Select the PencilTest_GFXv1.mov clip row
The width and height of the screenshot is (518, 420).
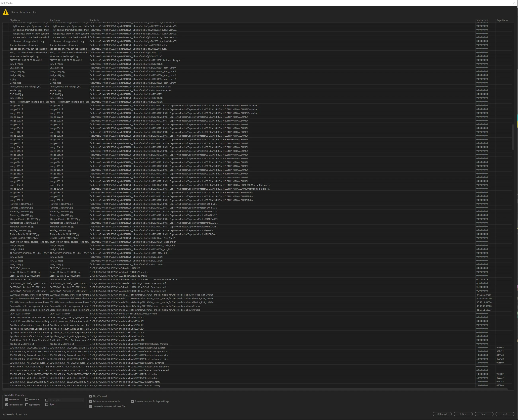pos(21,279)
